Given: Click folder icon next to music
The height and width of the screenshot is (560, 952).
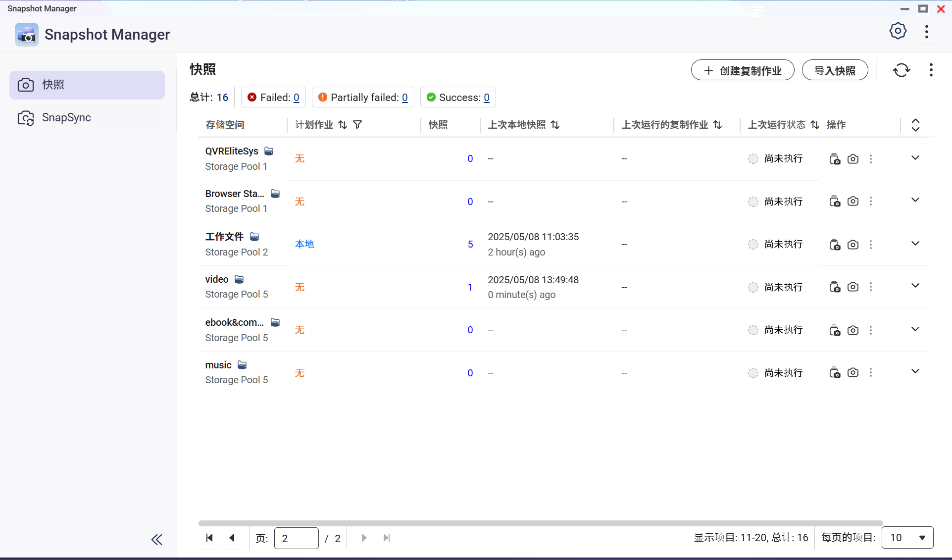Looking at the screenshot, I should (x=242, y=365).
